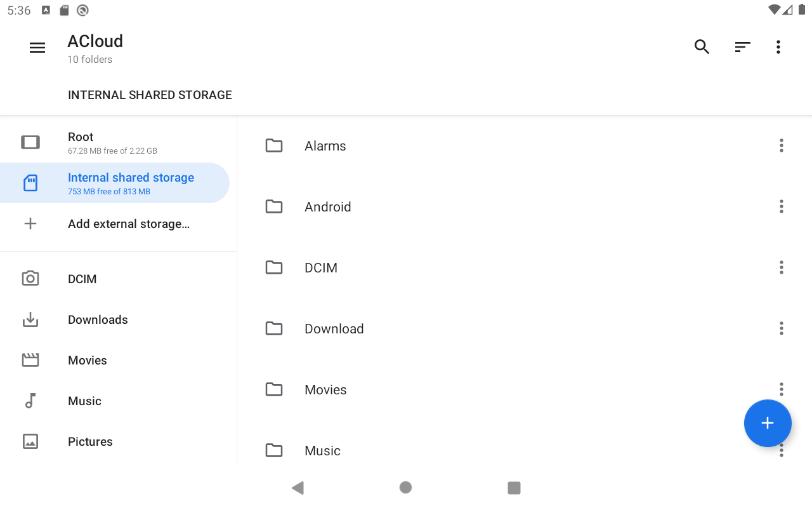This screenshot has width=812, height=508.
Task: Select Internal shared storage entry
Action: point(114,183)
